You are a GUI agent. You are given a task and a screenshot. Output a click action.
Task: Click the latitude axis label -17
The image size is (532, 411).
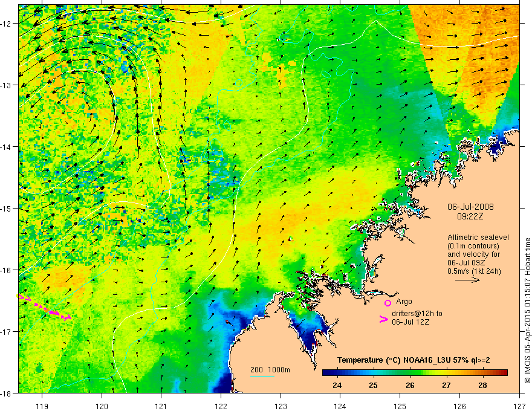point(6,332)
